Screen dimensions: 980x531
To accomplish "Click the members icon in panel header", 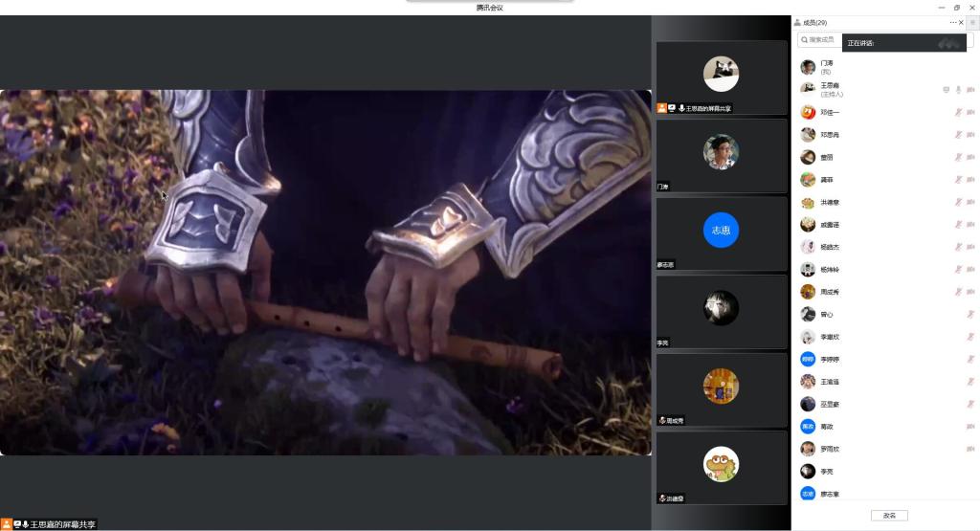I will click(x=797, y=22).
